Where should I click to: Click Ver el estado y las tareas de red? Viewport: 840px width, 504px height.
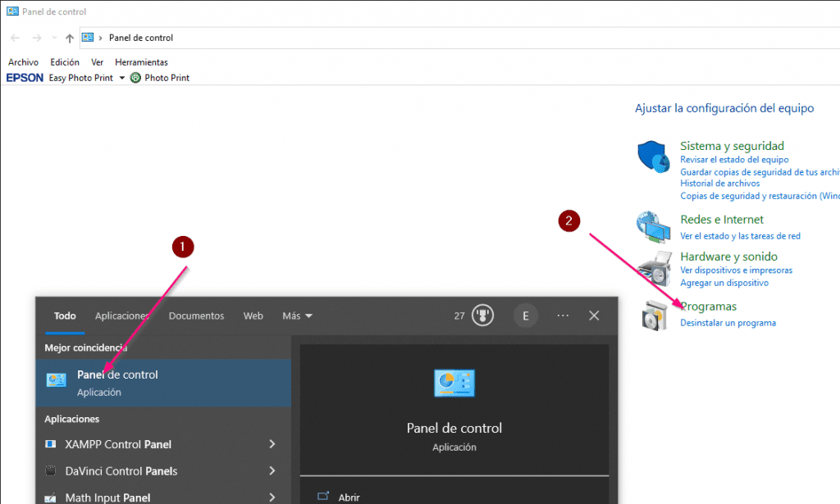coord(741,236)
